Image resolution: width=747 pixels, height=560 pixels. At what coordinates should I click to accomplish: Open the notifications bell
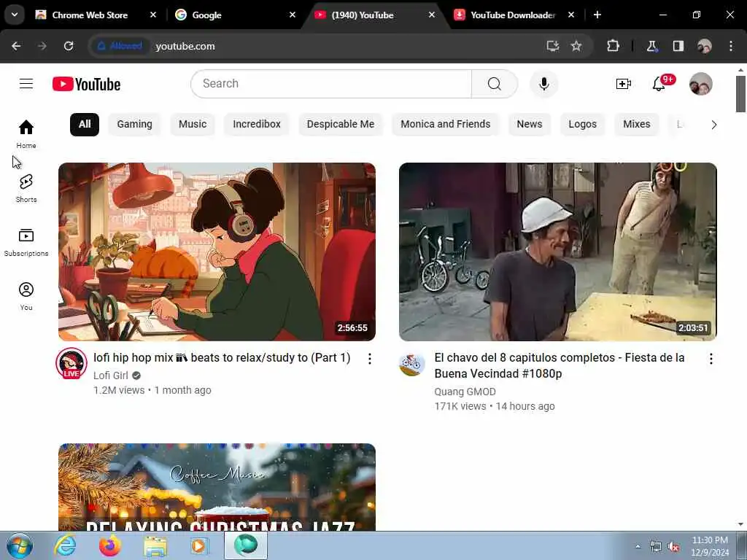(x=659, y=85)
